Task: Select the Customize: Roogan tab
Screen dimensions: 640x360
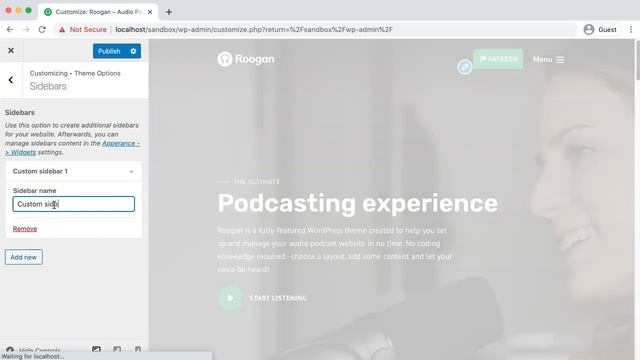Action: point(98,12)
